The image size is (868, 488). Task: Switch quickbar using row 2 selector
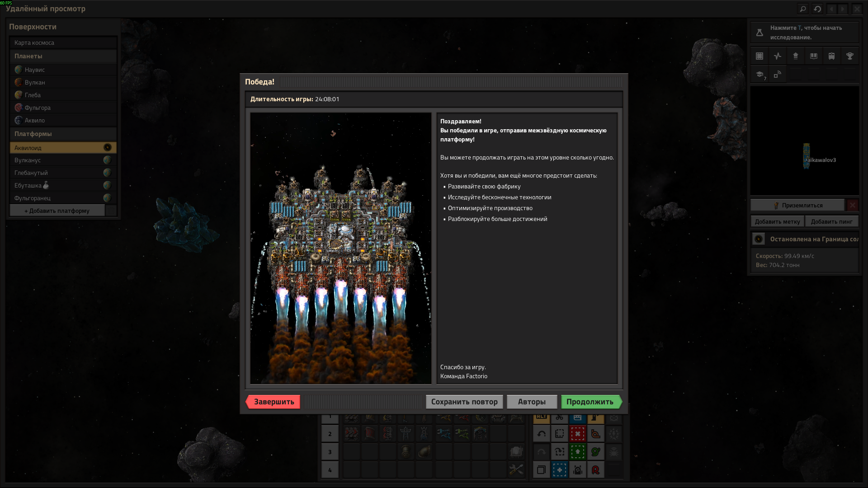point(330,434)
